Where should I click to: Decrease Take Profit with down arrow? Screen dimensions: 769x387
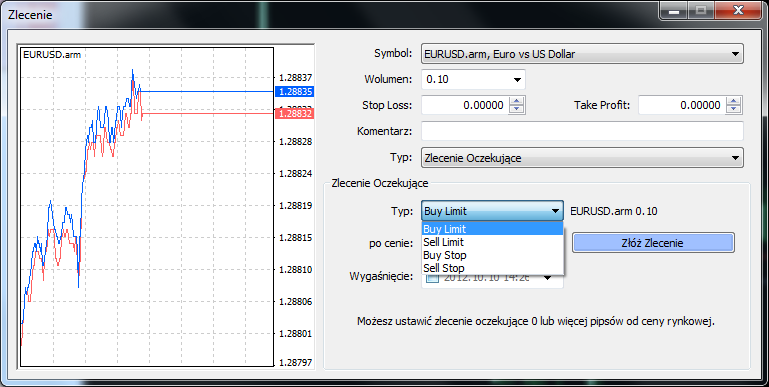733,109
